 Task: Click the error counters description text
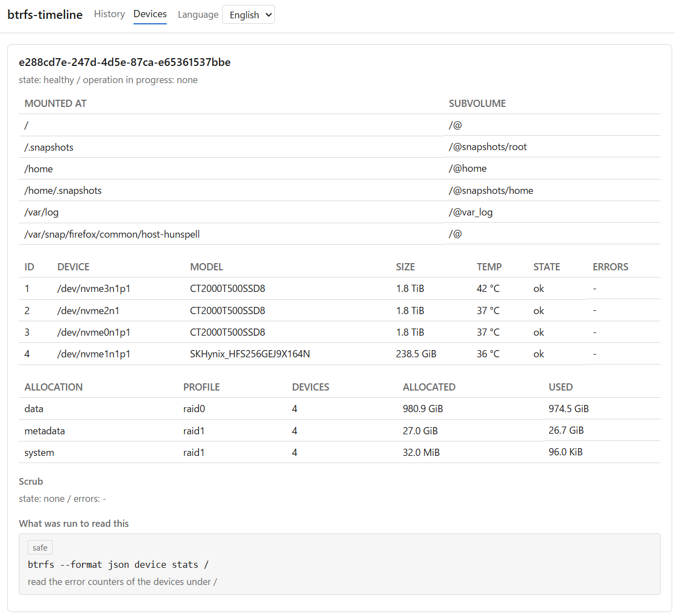tap(122, 582)
